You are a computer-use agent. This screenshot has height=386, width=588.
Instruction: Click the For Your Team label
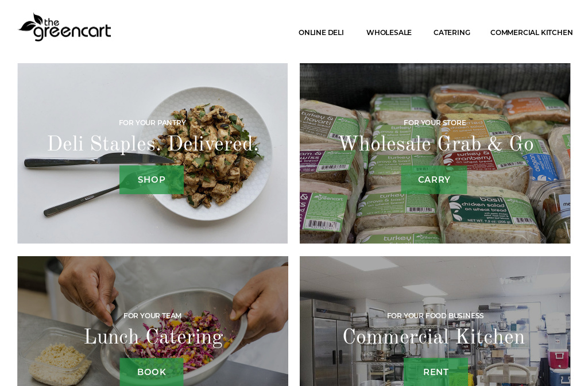(152, 316)
